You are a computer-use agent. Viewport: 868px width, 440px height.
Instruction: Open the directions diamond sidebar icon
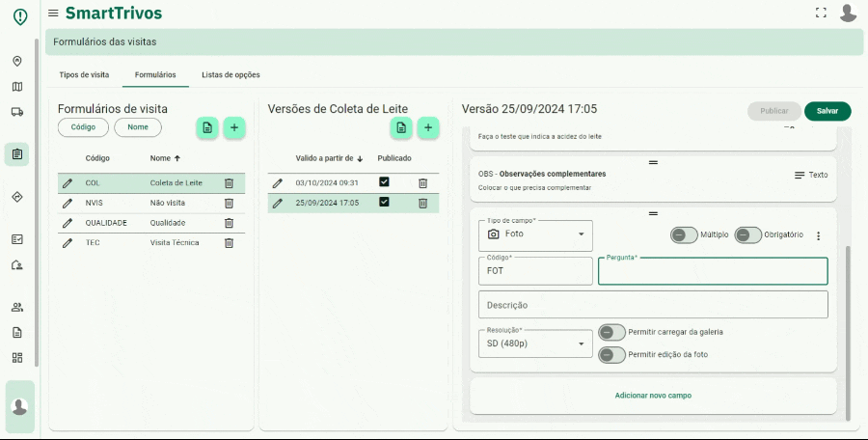(x=17, y=197)
